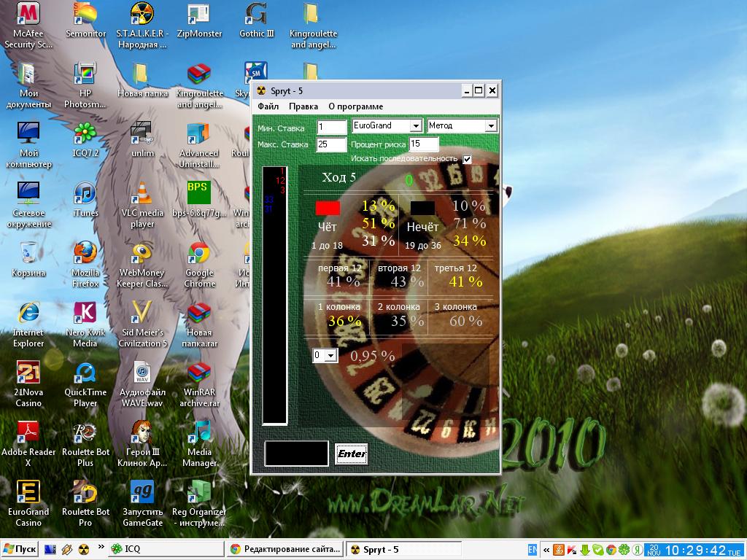Click the '1 колонка' label
This screenshot has height=560, width=747.
338,307
